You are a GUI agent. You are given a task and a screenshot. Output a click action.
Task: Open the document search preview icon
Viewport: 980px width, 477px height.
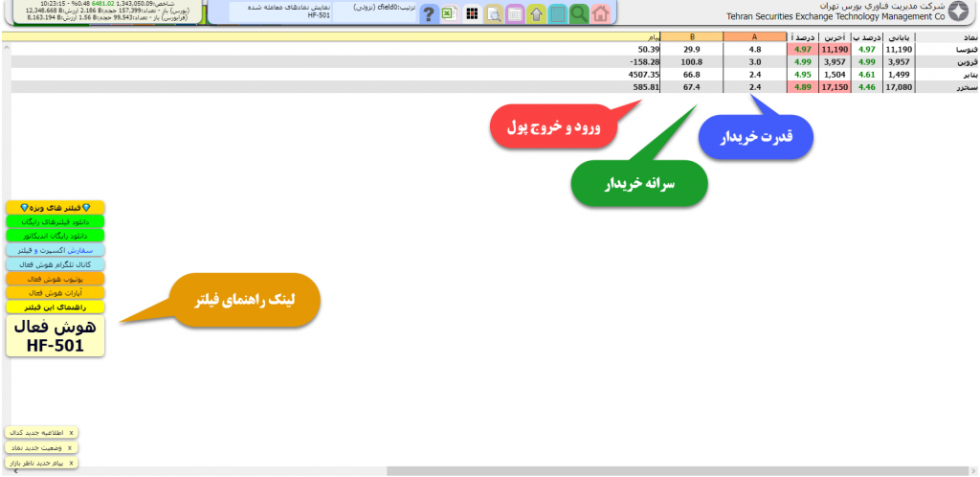coord(494,13)
